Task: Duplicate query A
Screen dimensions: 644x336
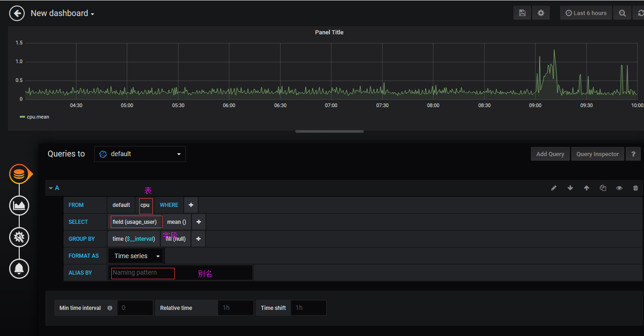Action: pos(603,188)
